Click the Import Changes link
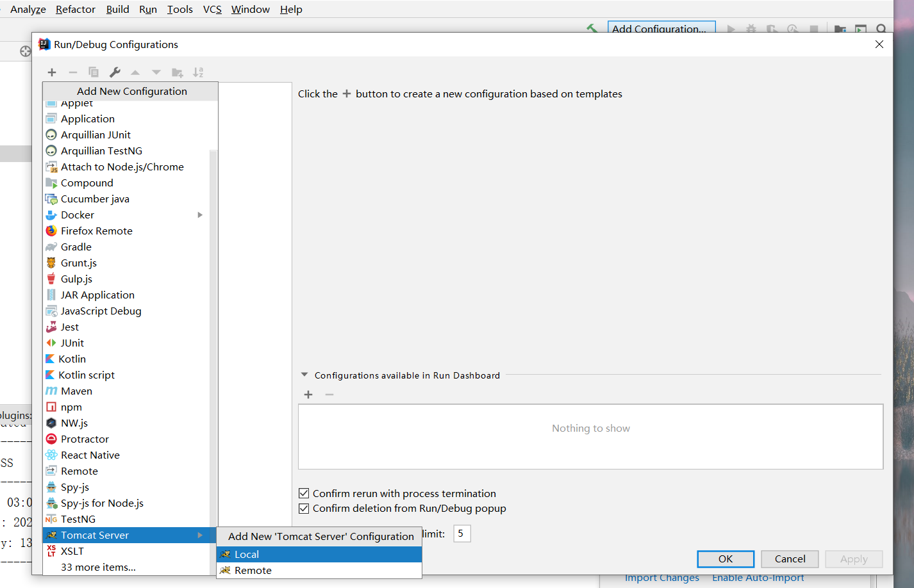 (x=662, y=578)
